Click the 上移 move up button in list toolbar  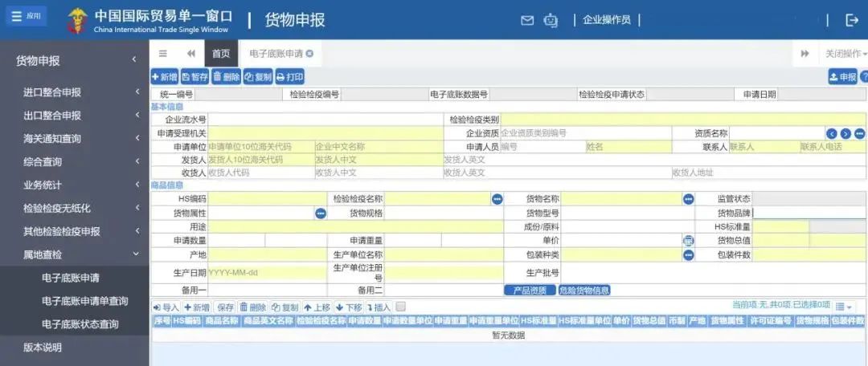(317, 307)
